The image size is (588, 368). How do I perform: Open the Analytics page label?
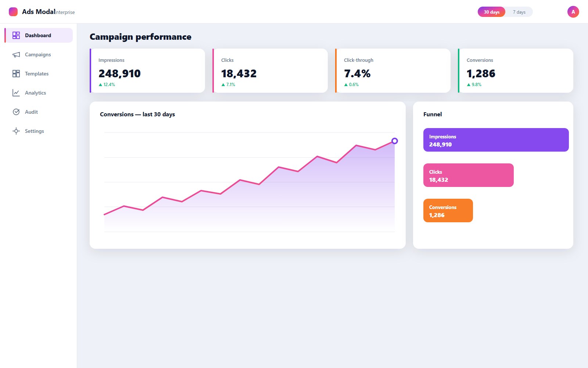click(35, 93)
